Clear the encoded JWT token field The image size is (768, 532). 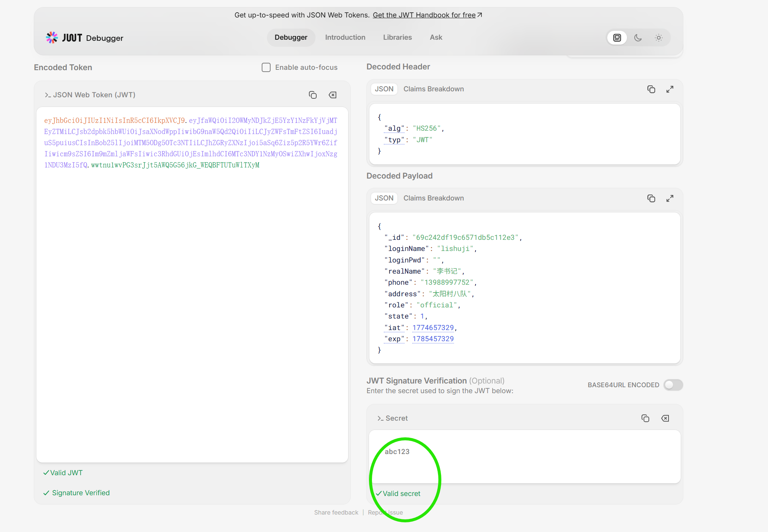(333, 95)
